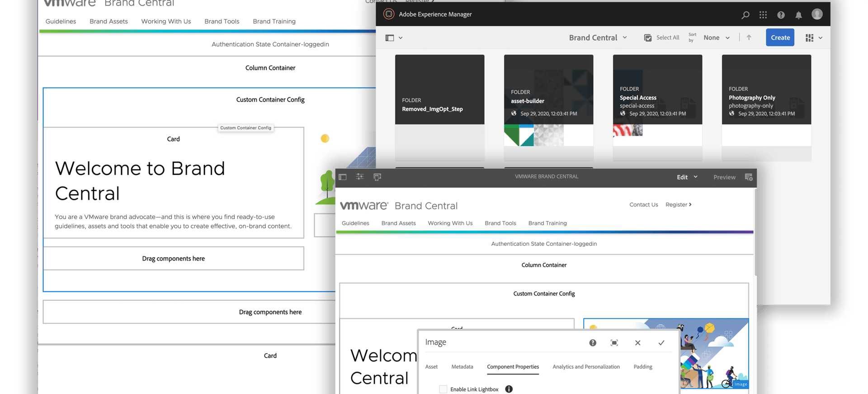Open the Edit mode dropdown in editor

tap(687, 177)
